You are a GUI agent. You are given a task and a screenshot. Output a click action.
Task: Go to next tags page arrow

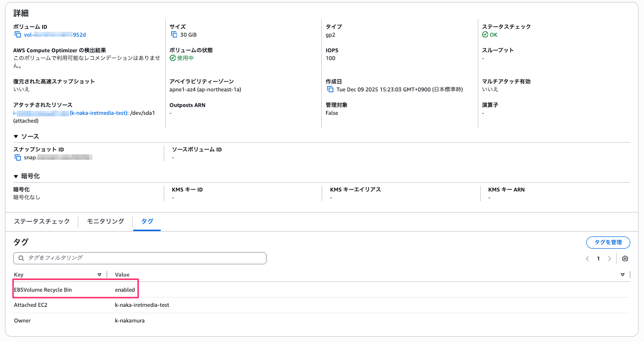point(609,259)
